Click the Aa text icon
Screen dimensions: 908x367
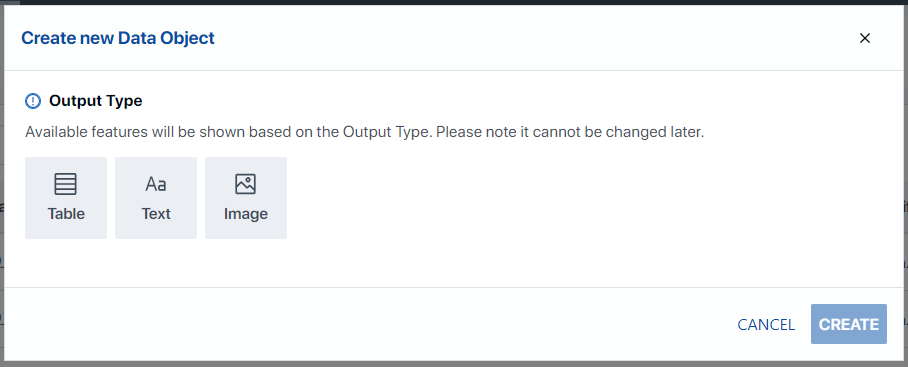pos(156,185)
